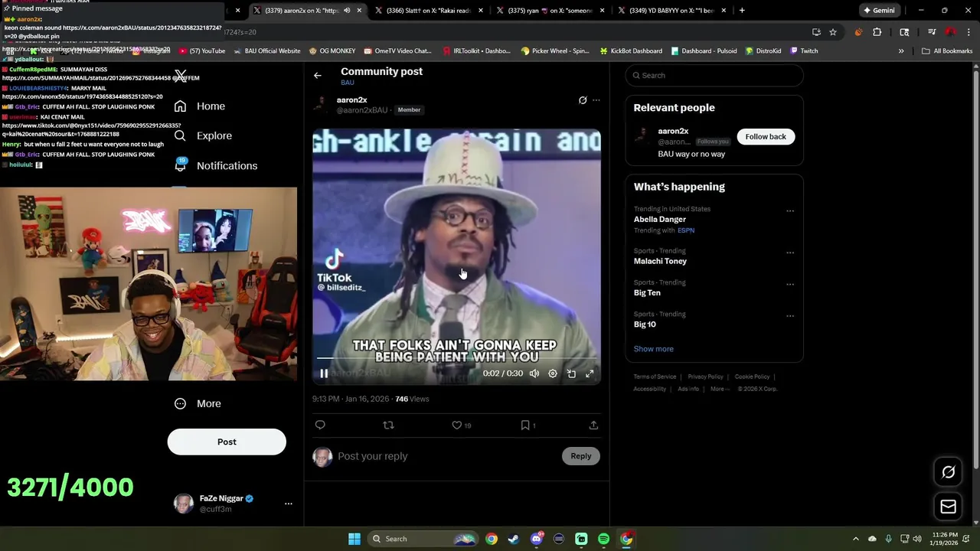Click the Windows taskbar Search box
This screenshot has width=980, height=551.
pos(423,539)
